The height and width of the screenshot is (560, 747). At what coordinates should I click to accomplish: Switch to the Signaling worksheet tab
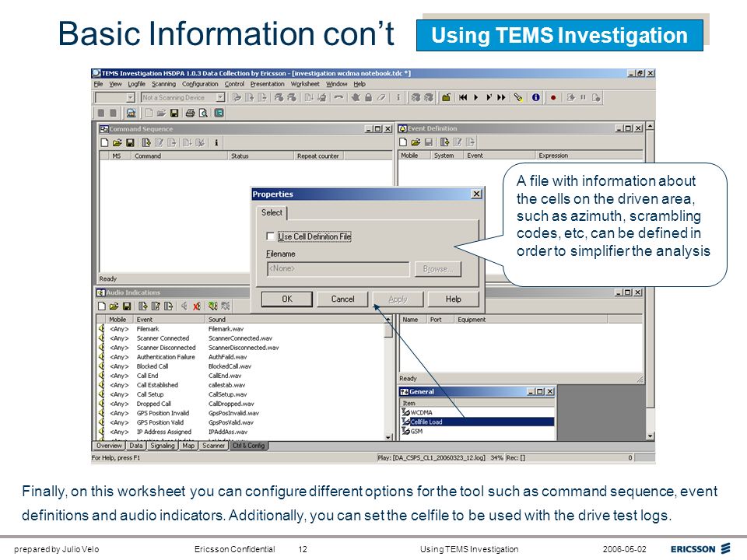click(163, 446)
